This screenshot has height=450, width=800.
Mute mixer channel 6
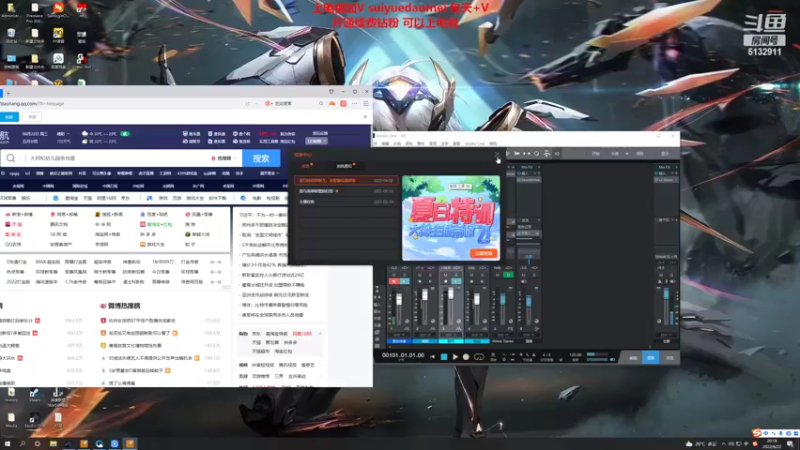523,275
